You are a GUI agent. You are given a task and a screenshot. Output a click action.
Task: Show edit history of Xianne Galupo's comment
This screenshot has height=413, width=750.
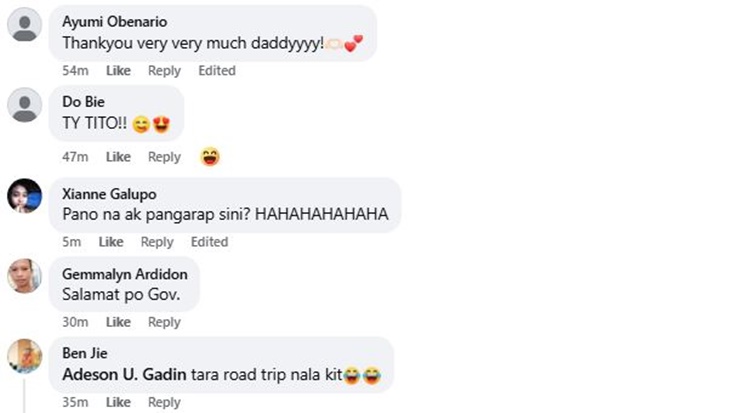tap(209, 242)
